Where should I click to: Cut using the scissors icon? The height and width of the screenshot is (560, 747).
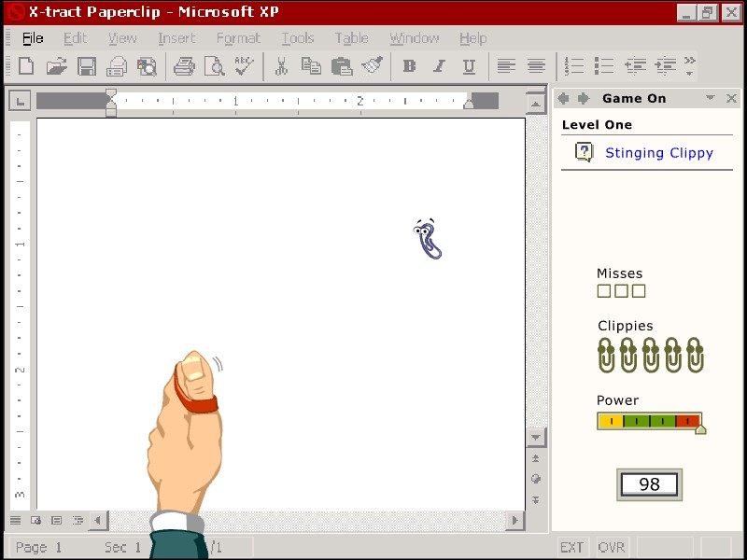click(282, 66)
